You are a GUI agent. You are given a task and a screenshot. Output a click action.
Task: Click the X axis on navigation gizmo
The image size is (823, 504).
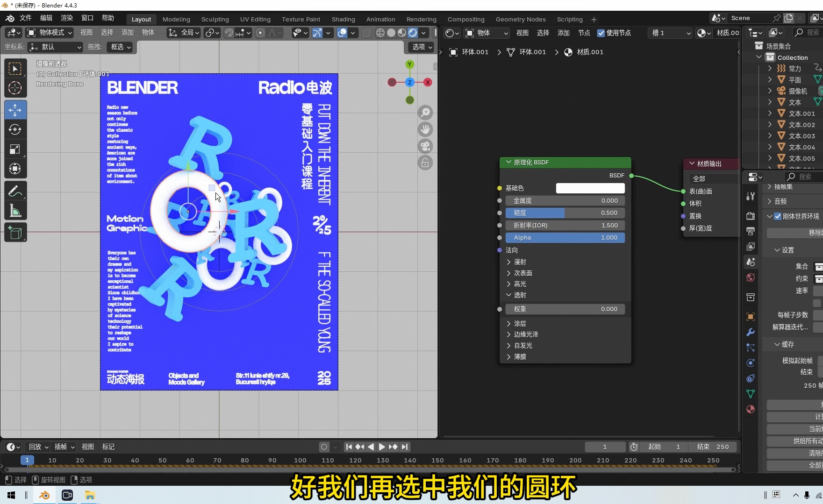tap(427, 82)
